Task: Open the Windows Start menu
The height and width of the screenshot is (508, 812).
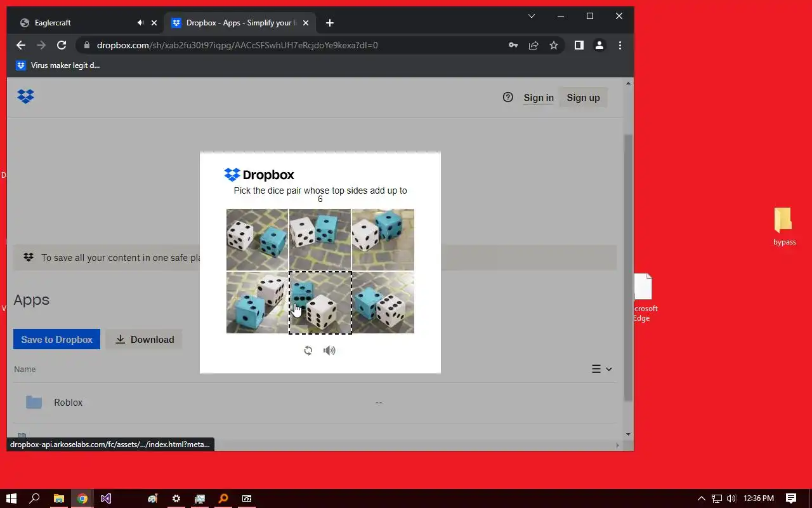Action: [11, 498]
